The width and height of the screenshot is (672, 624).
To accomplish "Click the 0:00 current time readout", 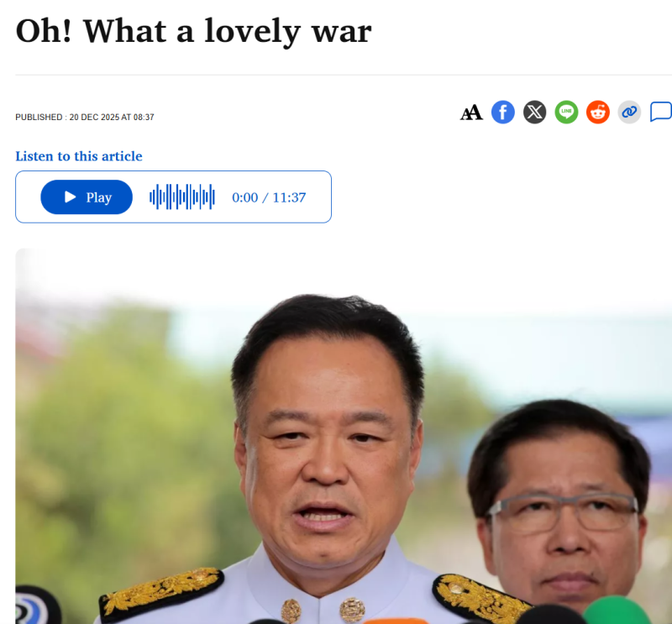I will coord(244,197).
